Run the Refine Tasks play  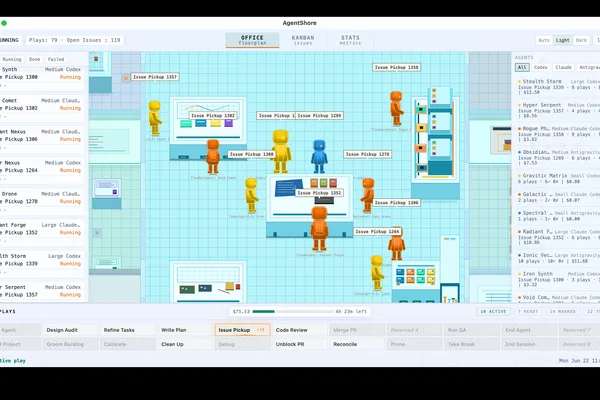127,330
